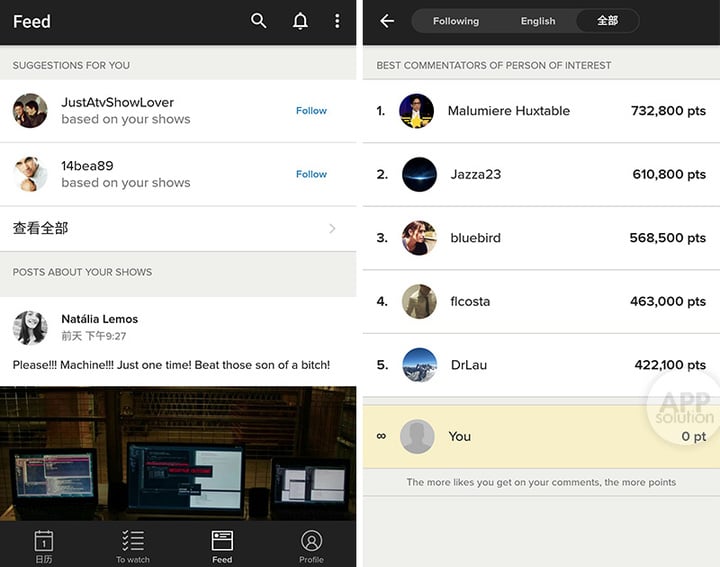
Task: Click the 732,800 pts score
Action: [x=668, y=111]
